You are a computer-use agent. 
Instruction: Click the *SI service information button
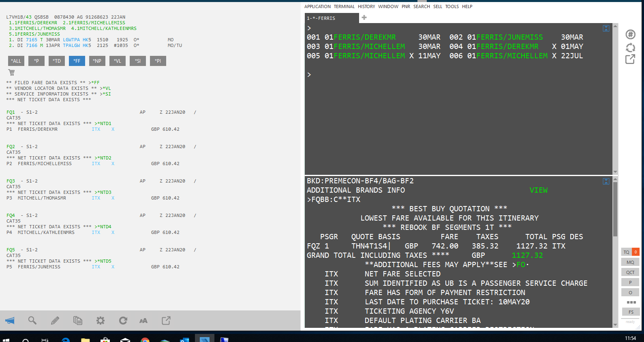(x=138, y=61)
